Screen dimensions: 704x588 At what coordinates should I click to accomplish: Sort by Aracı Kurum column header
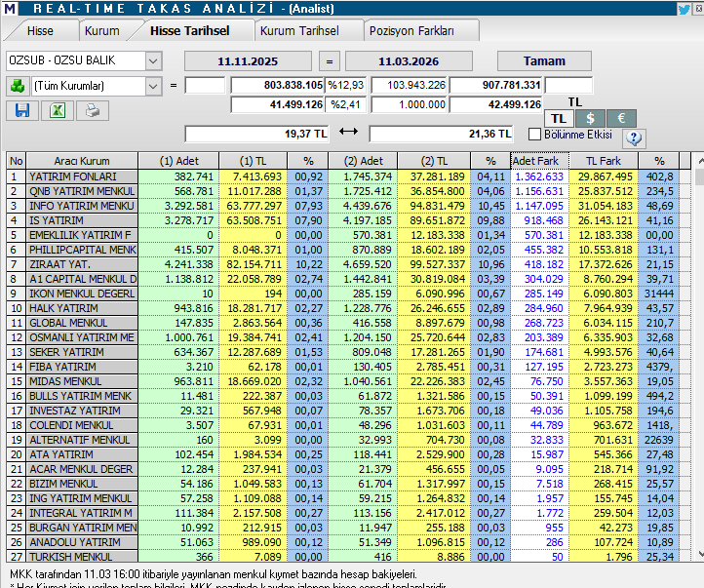(82, 161)
